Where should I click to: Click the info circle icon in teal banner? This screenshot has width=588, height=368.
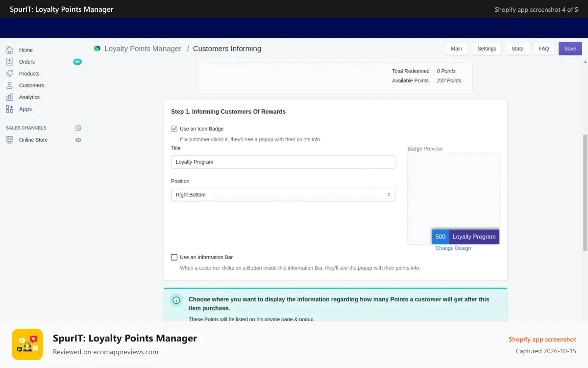tap(176, 300)
